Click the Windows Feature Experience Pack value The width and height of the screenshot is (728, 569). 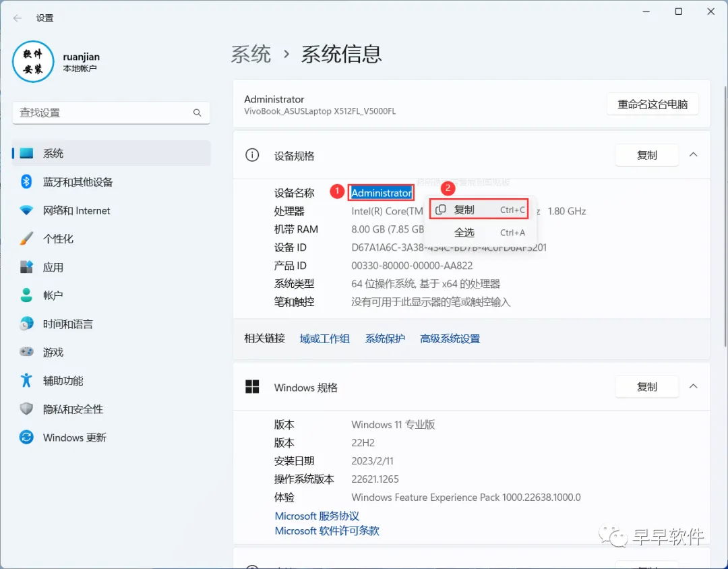pyautogui.click(x=466, y=498)
